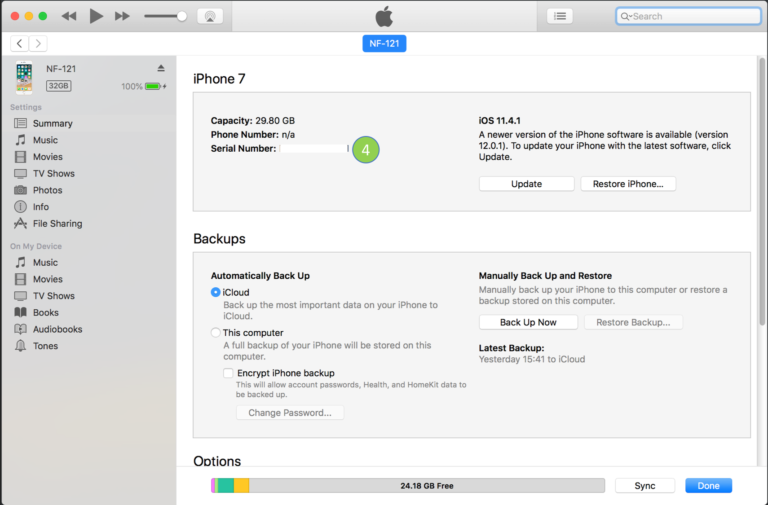Select This computer backup option
768x505 pixels.
216,333
